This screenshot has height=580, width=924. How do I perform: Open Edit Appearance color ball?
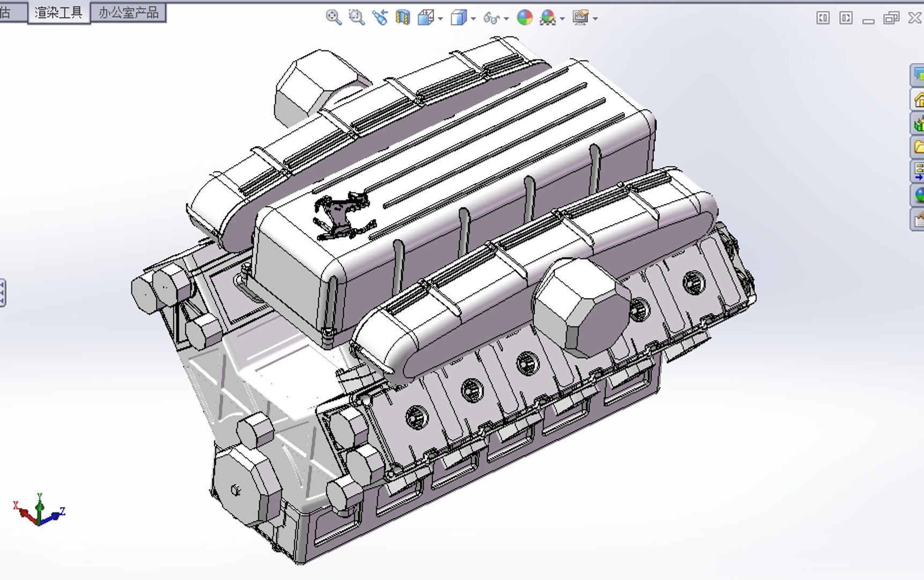pyautogui.click(x=525, y=18)
